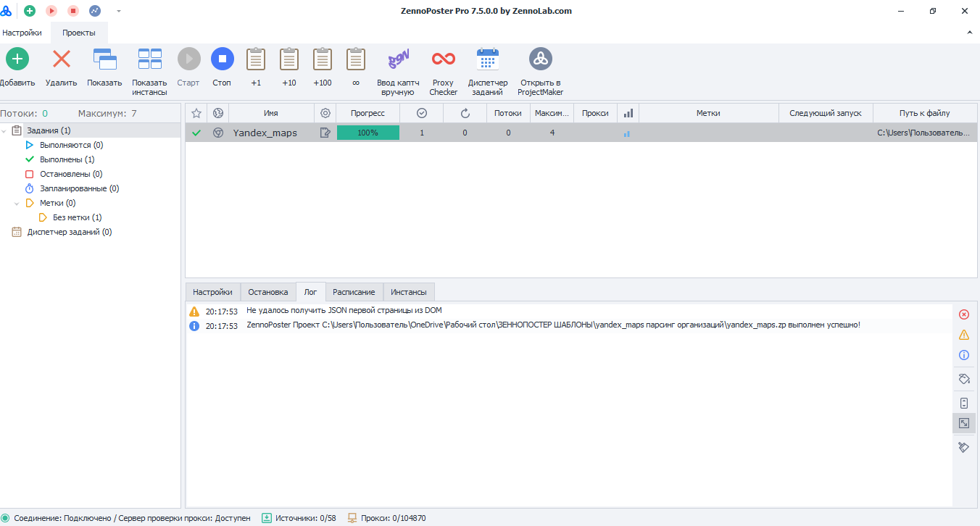Toggle the orange warning filter in the log sidebar

964,335
